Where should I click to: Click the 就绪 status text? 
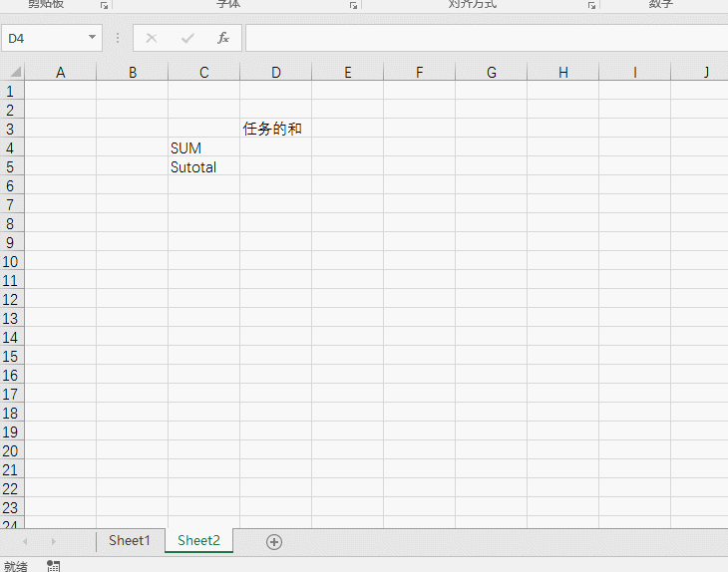click(16, 566)
